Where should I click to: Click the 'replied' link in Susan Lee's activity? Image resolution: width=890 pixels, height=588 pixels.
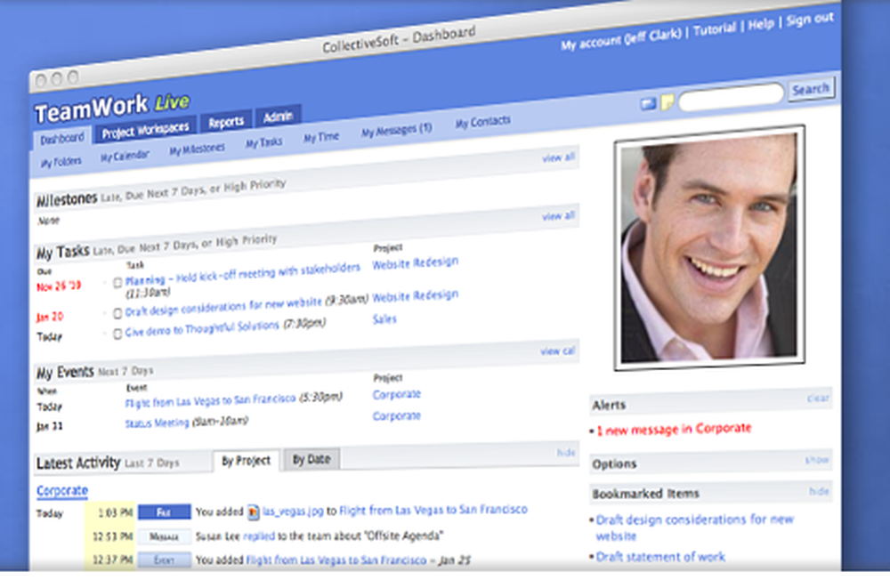259,536
